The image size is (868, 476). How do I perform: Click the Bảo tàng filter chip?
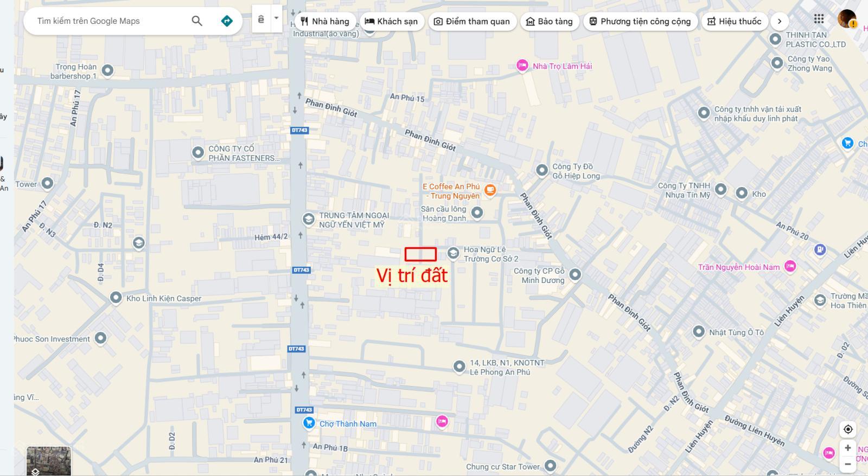(550, 21)
